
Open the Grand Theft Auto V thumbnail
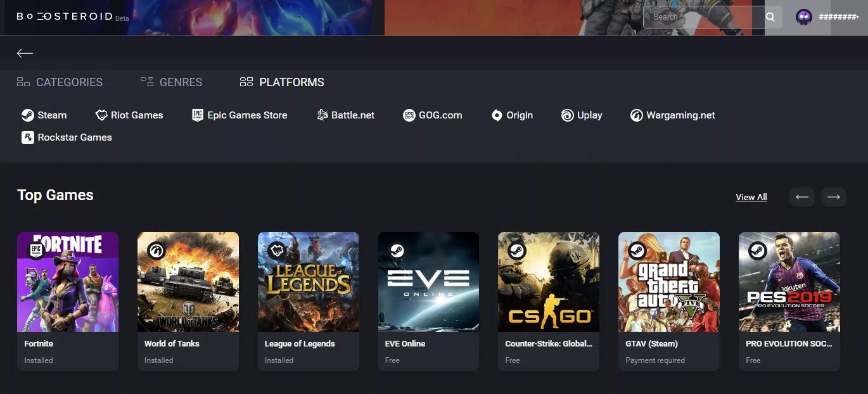(x=669, y=282)
